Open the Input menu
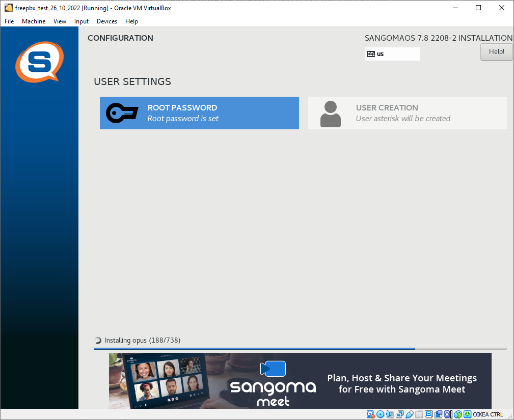The height and width of the screenshot is (420, 514). [x=82, y=21]
